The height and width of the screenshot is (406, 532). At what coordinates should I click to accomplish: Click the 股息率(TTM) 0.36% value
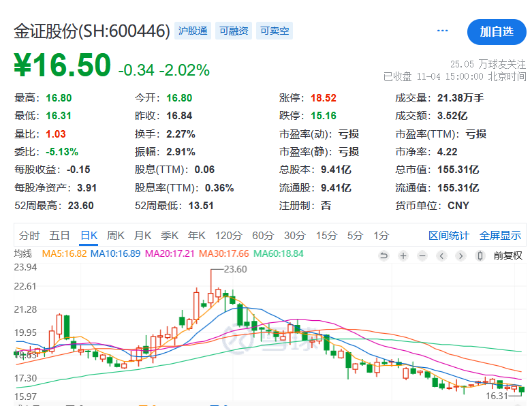219,188
